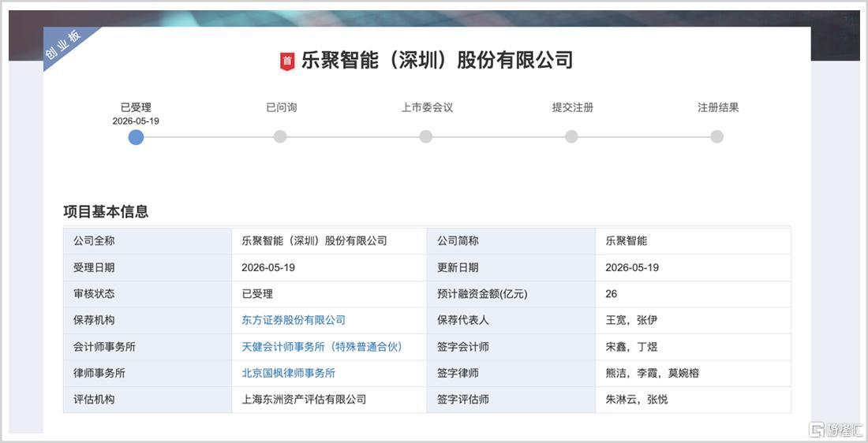Screen dimensions: 868x443
Task: Click the 上市委会议 step label
Action: tap(428, 107)
